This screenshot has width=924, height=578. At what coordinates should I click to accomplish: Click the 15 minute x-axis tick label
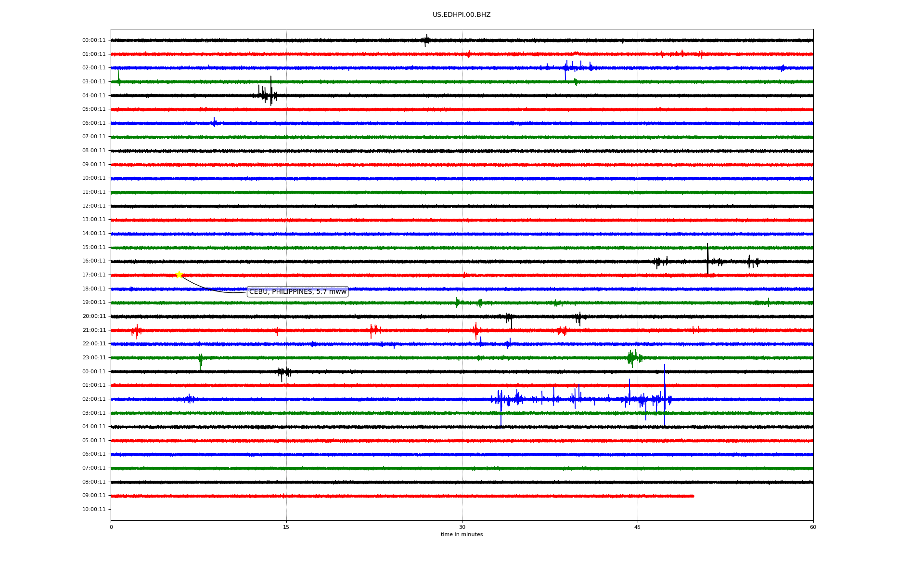[286, 527]
